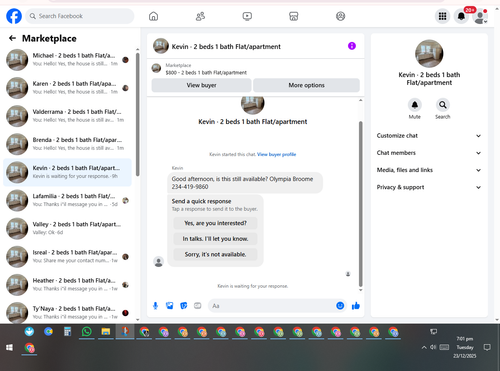Click the More options button
Screen dimensions: 500x371
click(x=306, y=85)
